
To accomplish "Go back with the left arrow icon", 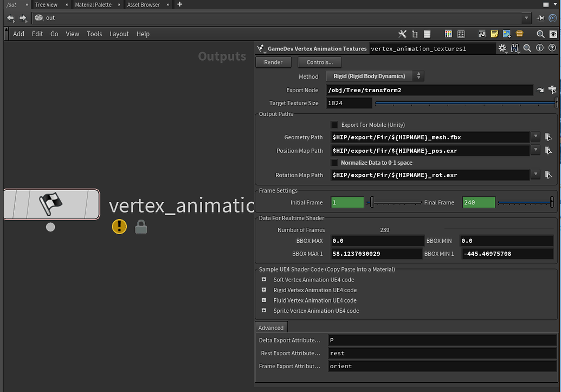I will click(10, 18).
